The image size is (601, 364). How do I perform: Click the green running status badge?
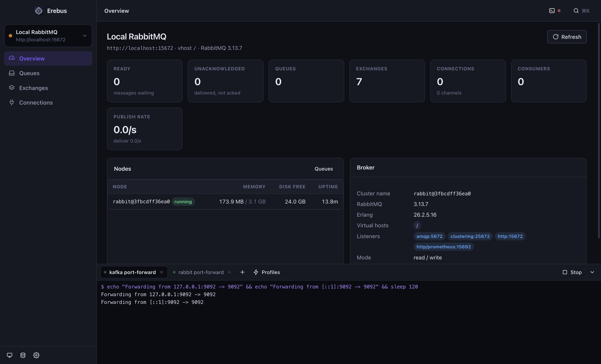click(183, 202)
